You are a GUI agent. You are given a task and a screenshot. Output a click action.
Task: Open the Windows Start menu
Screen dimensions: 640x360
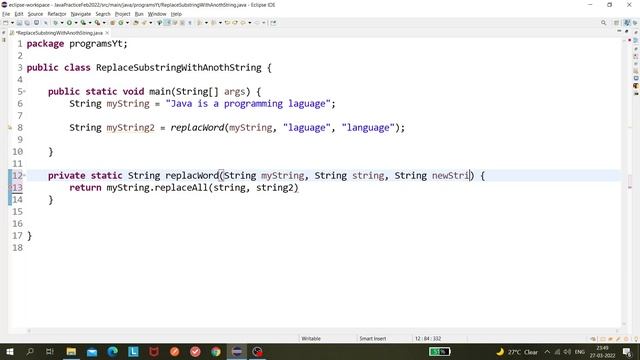[10, 351]
